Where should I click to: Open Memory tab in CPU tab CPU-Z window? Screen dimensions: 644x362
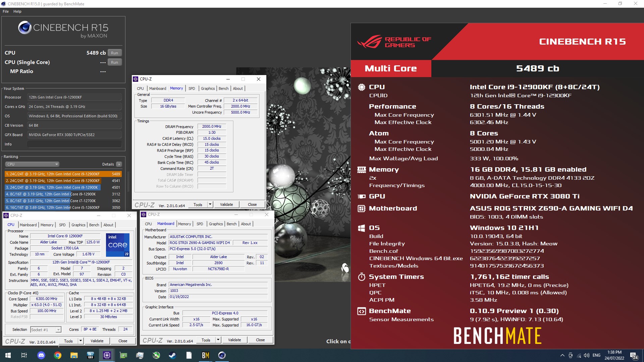coord(47,225)
